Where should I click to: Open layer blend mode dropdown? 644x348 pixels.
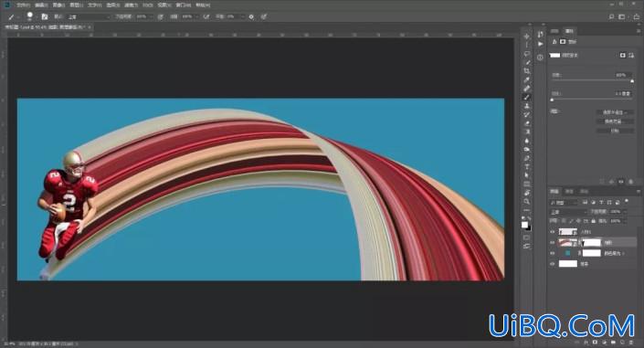(x=568, y=212)
